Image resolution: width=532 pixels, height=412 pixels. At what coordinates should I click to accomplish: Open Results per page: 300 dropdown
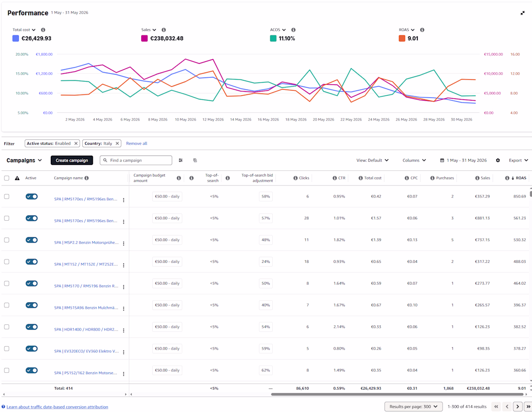point(414,407)
